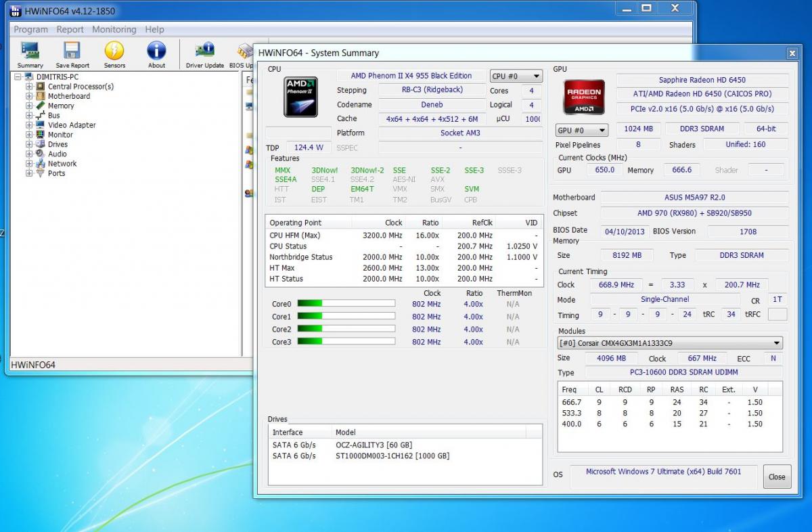Select the Video Adapter tree icon
812x532 pixels.
(41, 125)
